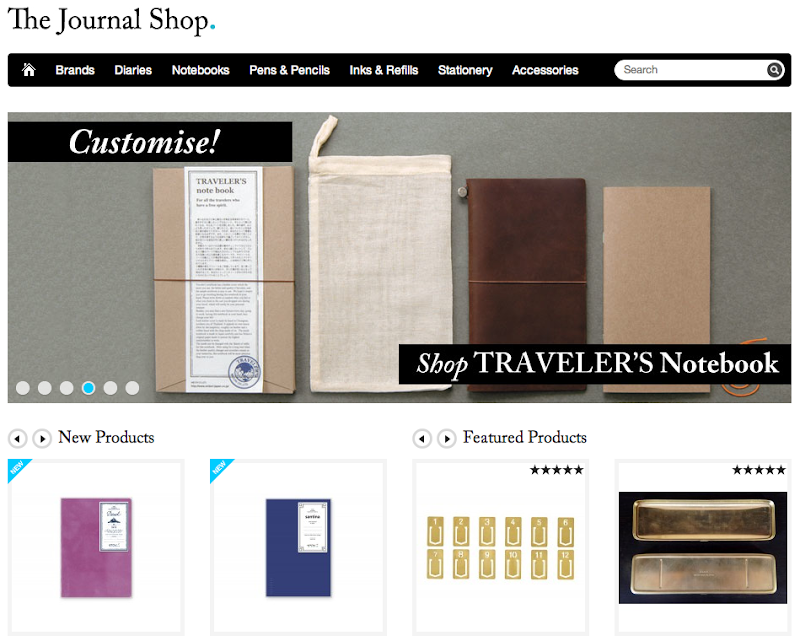Open the Brands menu
This screenshot has width=800, height=641.
click(75, 70)
